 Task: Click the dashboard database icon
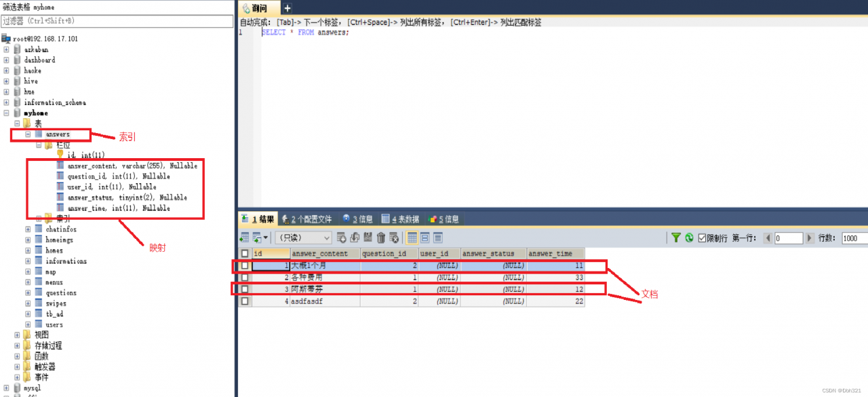point(17,60)
